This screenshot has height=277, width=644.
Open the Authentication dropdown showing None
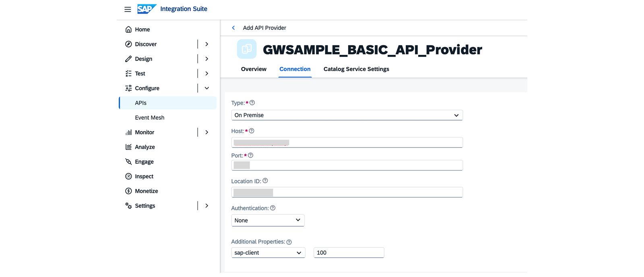pos(268,220)
